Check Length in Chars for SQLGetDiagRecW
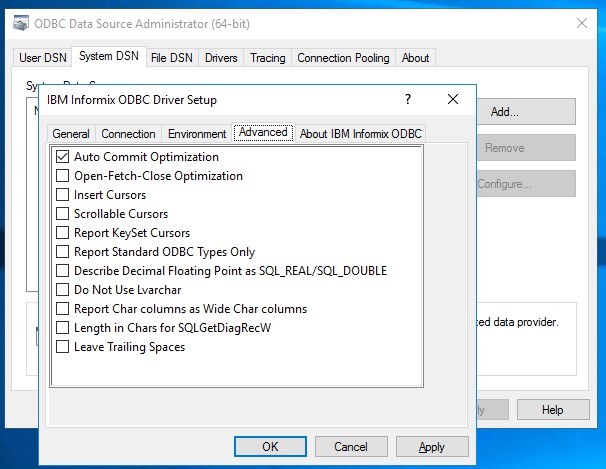The width and height of the screenshot is (606, 469). 63,328
